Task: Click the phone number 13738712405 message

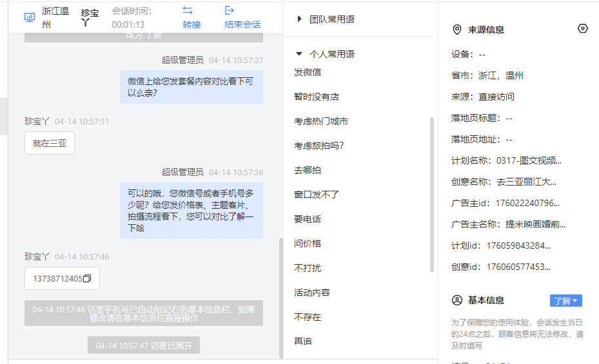Action: tap(63, 278)
